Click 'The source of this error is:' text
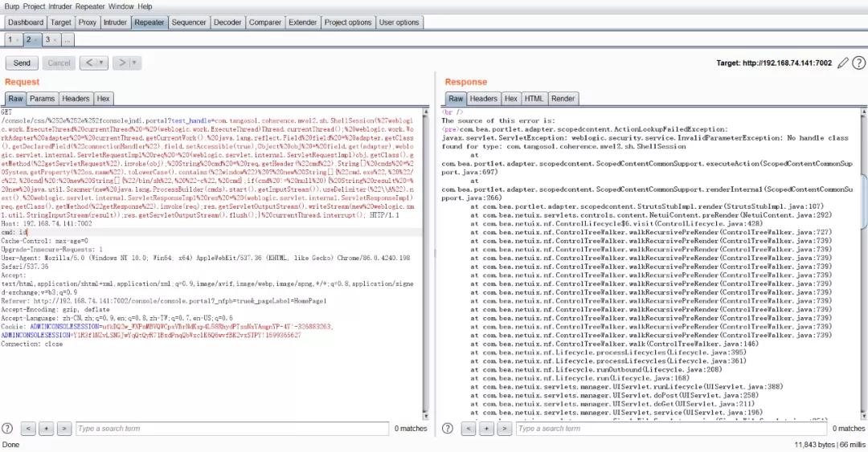 click(x=498, y=120)
